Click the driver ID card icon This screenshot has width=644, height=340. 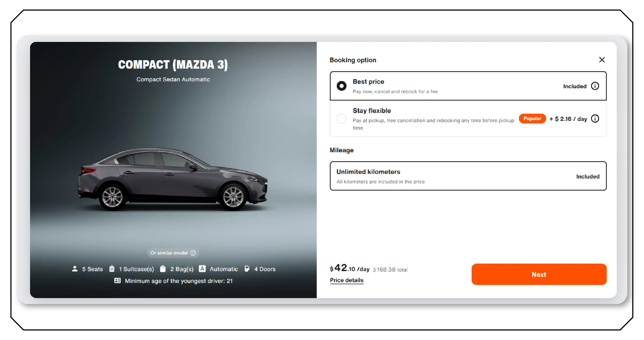pyautogui.click(x=117, y=281)
